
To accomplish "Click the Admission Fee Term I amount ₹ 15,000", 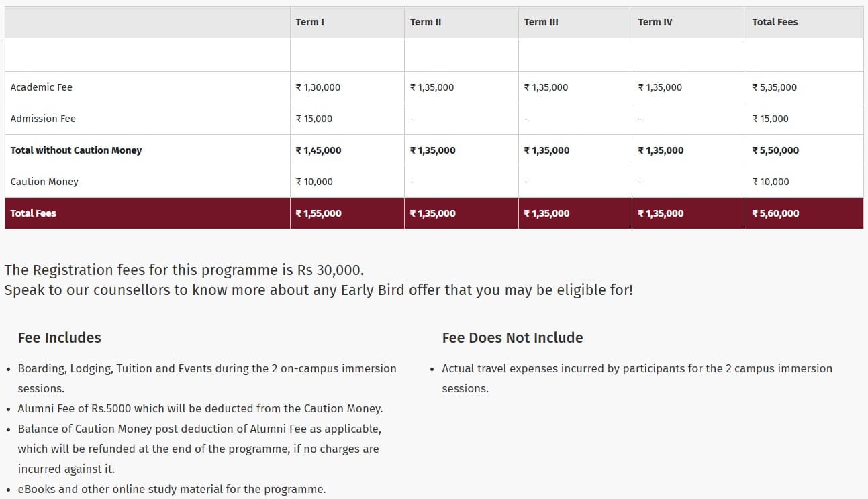I will [314, 119].
